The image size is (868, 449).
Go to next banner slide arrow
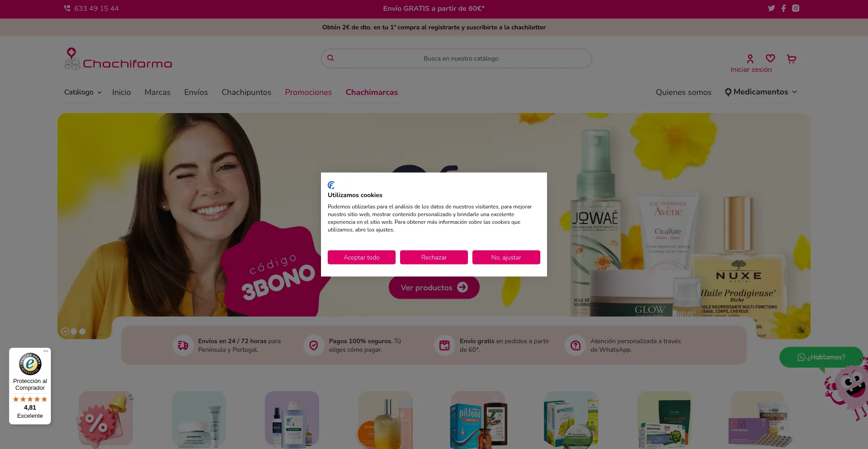802,328
